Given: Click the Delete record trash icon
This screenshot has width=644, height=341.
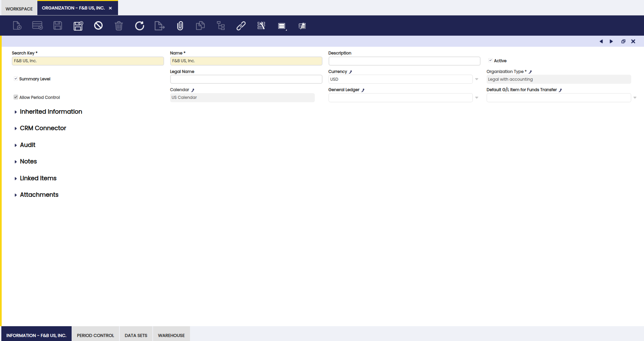Looking at the screenshot, I should click(x=119, y=26).
